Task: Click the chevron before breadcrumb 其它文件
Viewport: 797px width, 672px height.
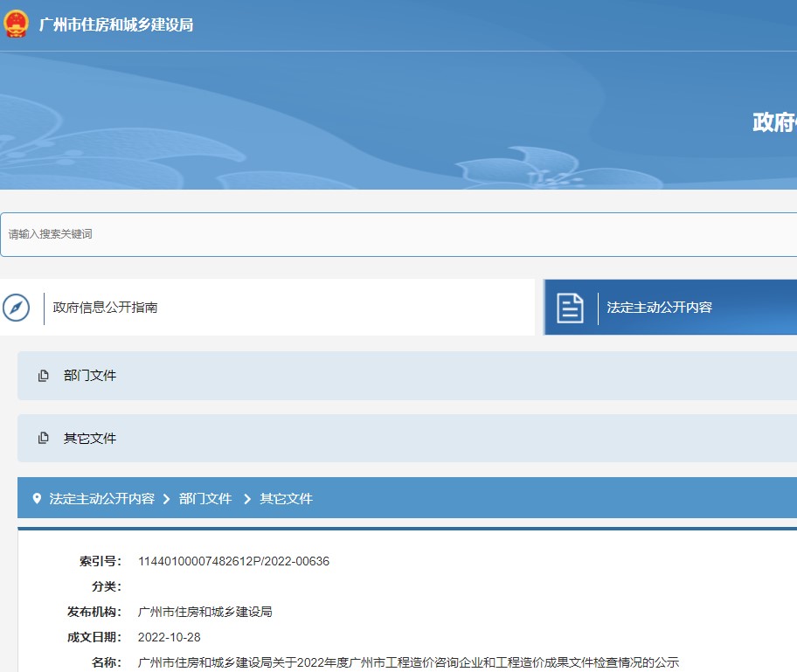Action: 247,499
